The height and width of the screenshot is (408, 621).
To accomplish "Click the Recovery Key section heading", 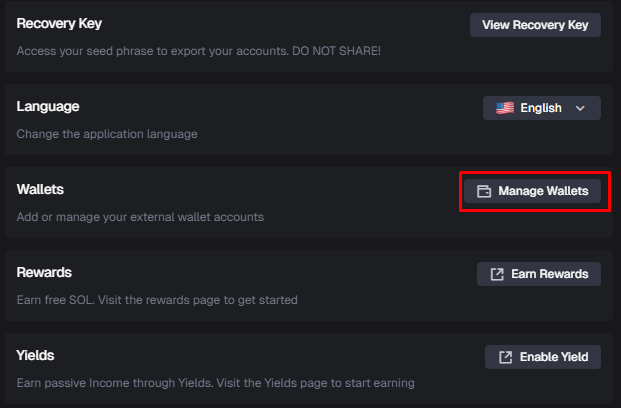I will click(x=59, y=23).
